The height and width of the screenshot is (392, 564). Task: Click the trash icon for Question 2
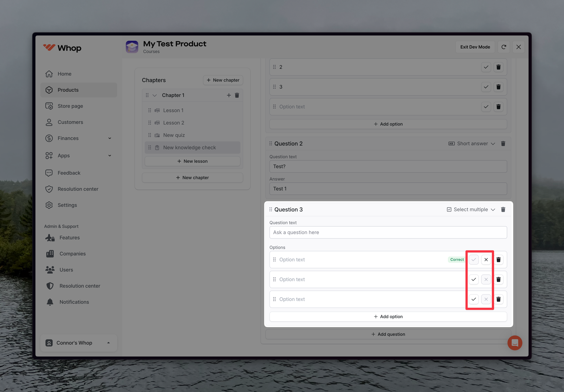point(503,144)
